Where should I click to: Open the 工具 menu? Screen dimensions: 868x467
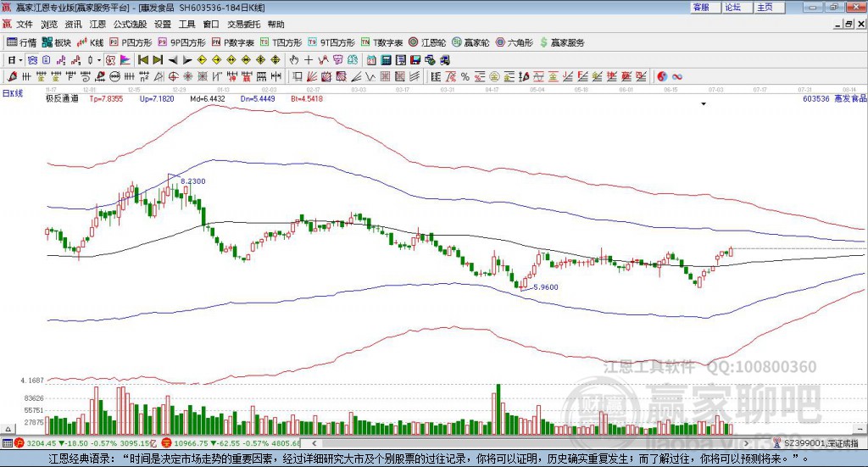[x=187, y=25]
